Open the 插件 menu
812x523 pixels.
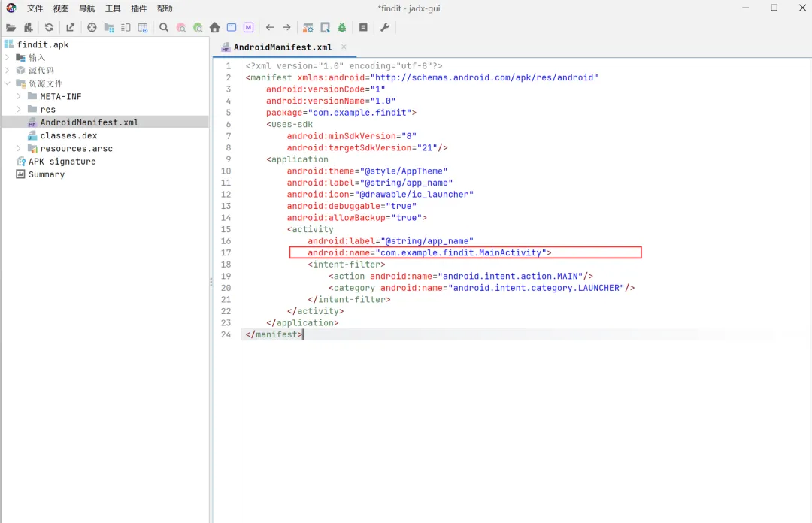pyautogui.click(x=139, y=8)
